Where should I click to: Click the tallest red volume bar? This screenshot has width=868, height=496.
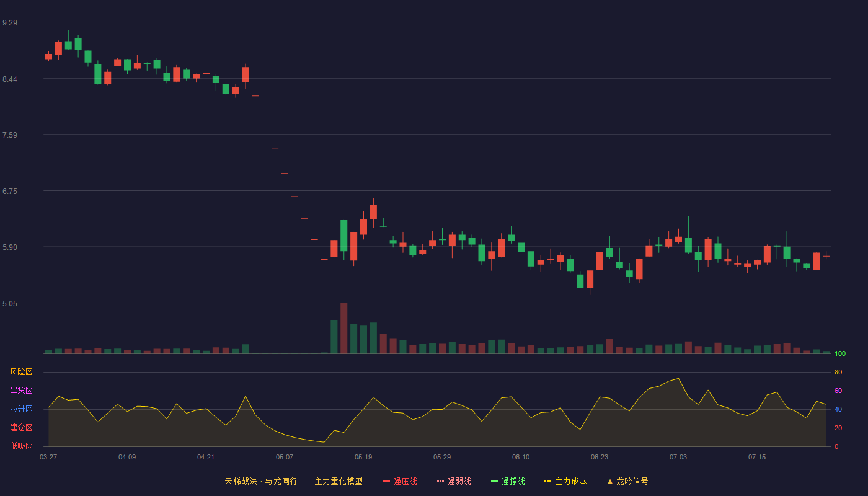pos(343,329)
